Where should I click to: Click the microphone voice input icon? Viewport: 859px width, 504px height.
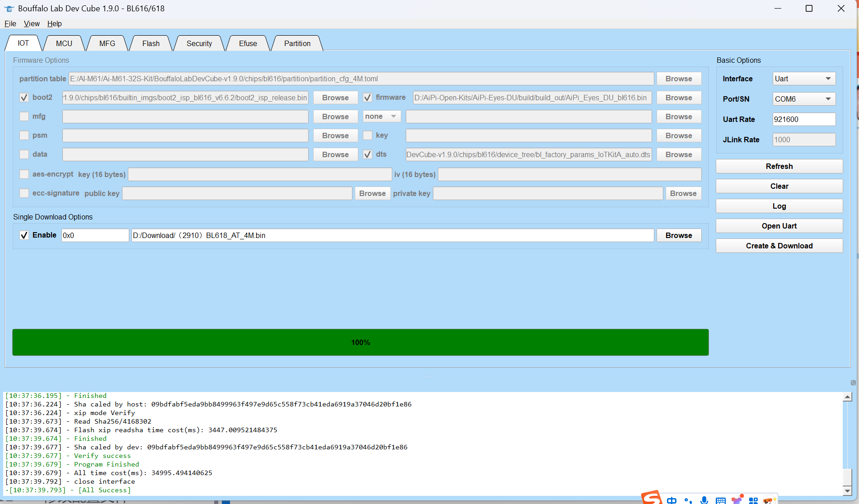point(704,500)
